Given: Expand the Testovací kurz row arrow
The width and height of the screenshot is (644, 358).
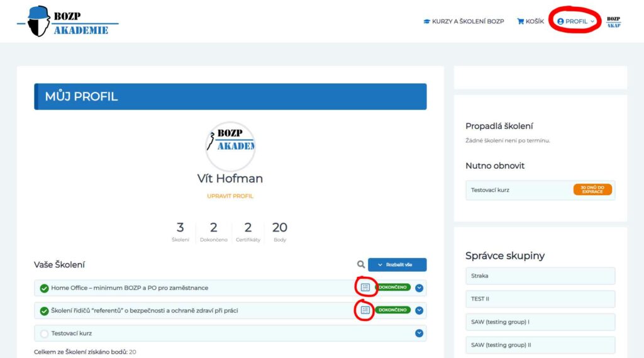Looking at the screenshot, I should (x=419, y=333).
